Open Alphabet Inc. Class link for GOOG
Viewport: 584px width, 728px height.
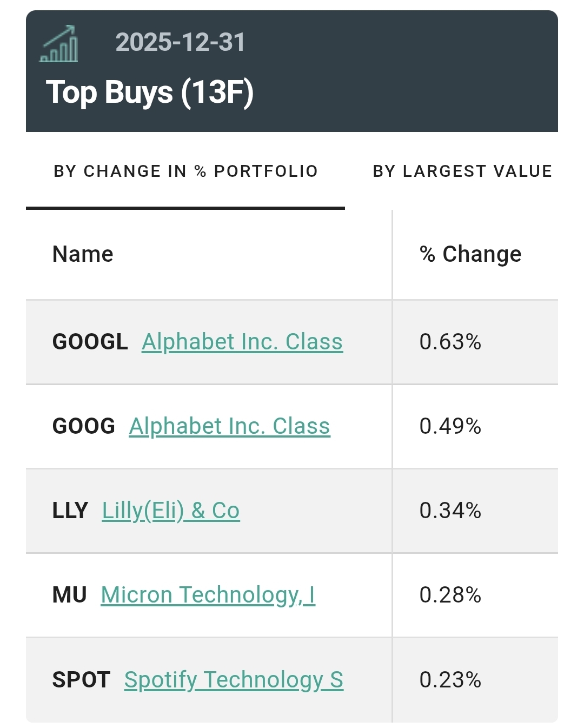click(229, 426)
